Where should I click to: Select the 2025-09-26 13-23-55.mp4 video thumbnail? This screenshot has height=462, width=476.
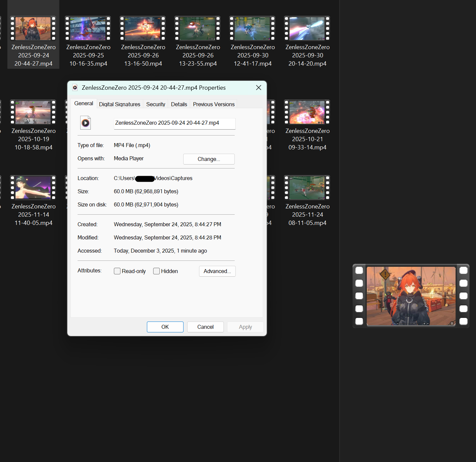197,28
